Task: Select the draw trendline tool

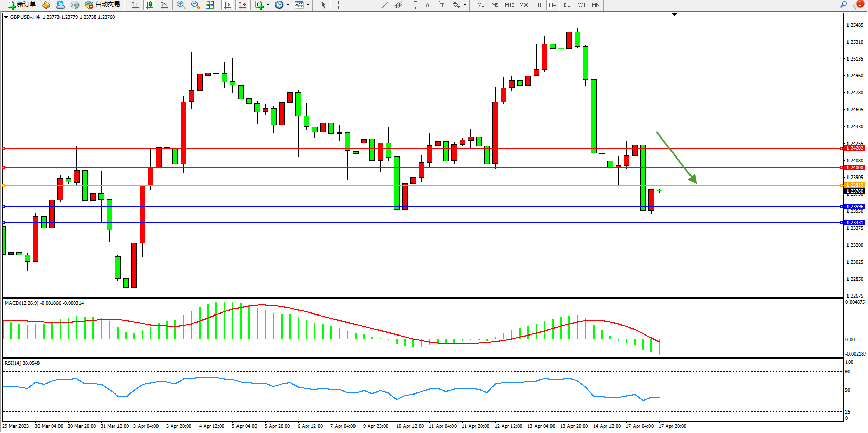Action: pos(385,5)
